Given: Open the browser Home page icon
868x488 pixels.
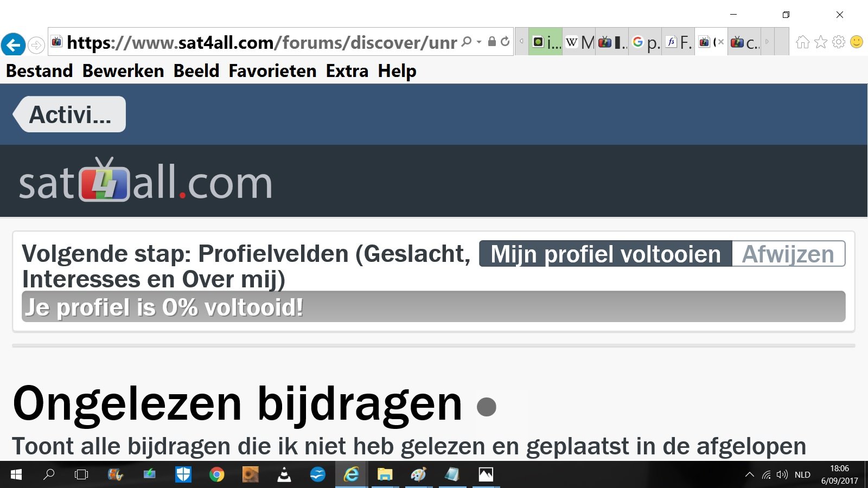Looking at the screenshot, I should [803, 42].
